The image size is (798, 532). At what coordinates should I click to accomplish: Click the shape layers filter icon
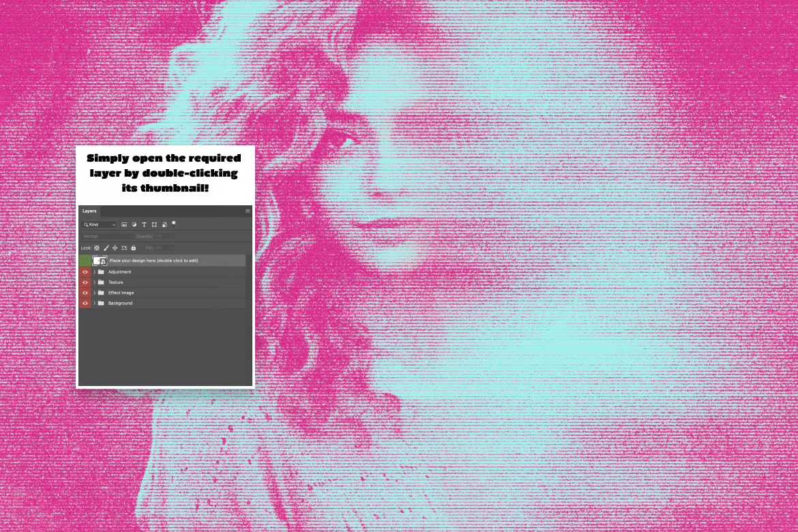155,224
